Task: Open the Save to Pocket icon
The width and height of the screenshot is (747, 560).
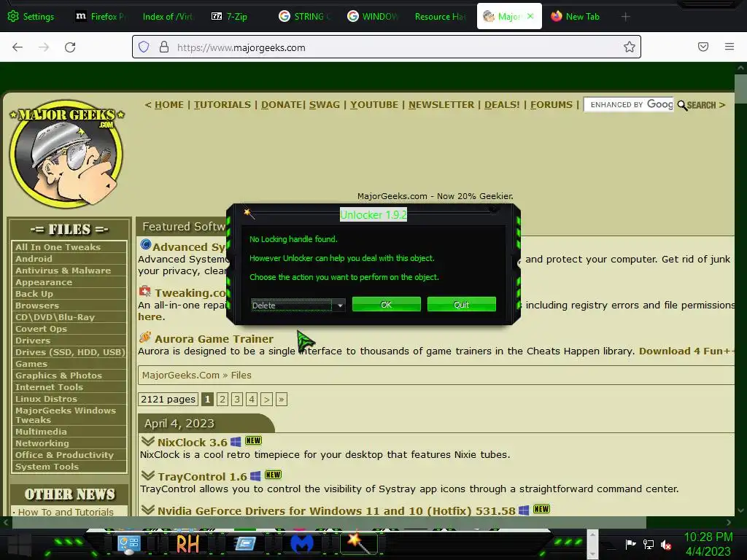Action: (x=703, y=47)
